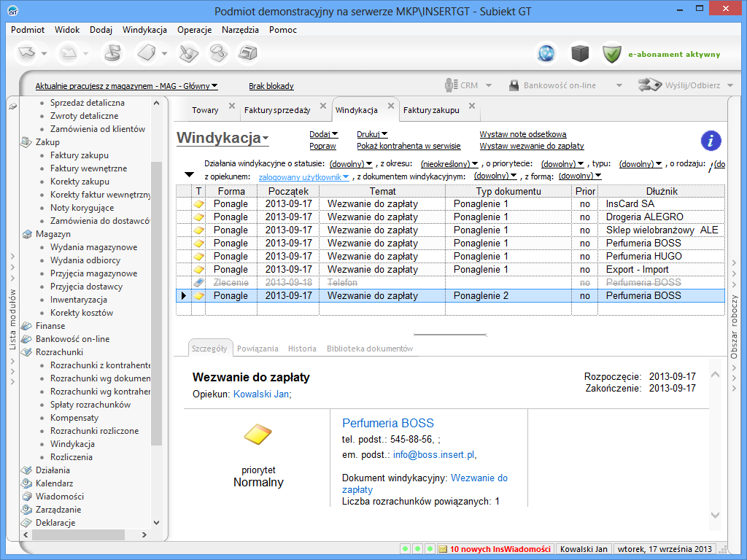
Task: Click the blue information icon
Action: coord(711,141)
